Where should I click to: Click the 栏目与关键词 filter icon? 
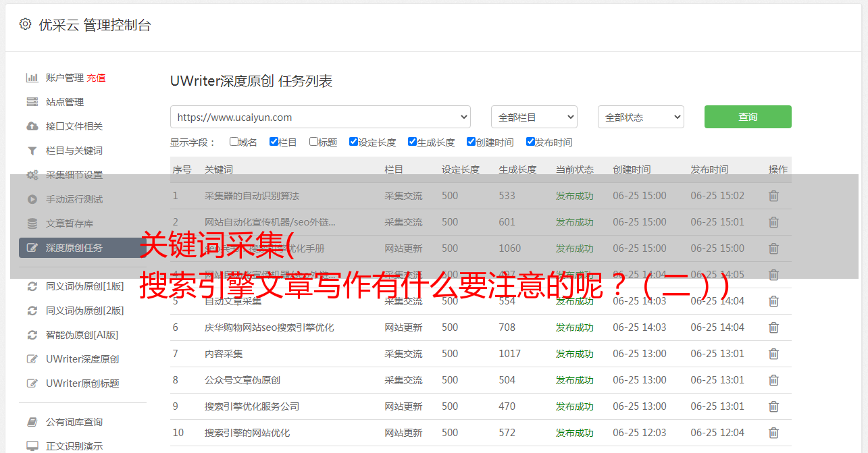tap(32, 151)
